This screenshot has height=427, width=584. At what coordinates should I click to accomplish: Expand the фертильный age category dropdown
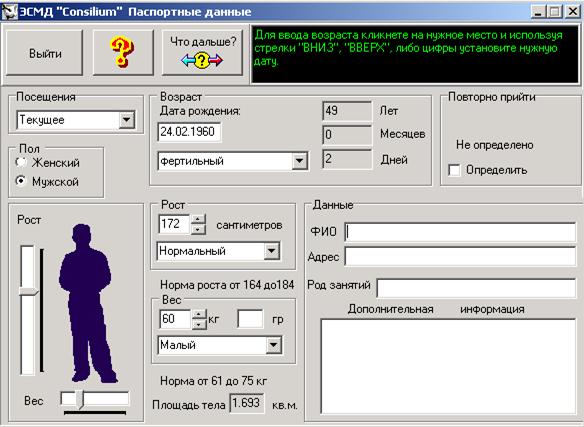pos(299,161)
